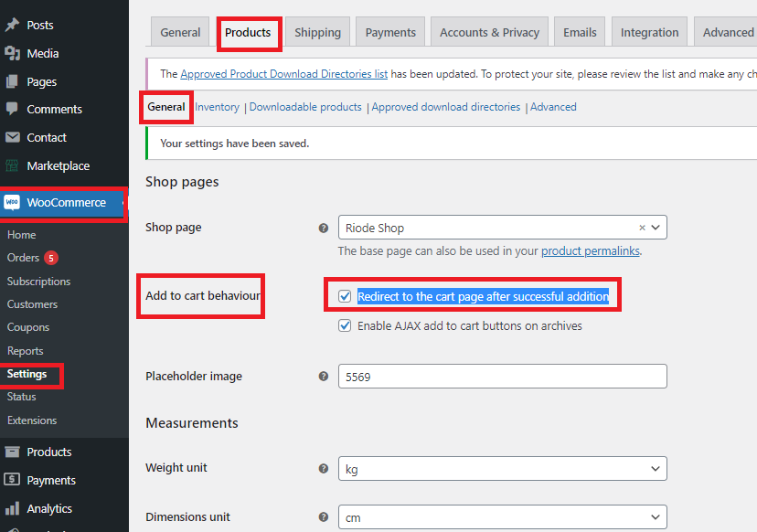Select the General products sub-section
The width and height of the screenshot is (757, 532).
point(166,107)
